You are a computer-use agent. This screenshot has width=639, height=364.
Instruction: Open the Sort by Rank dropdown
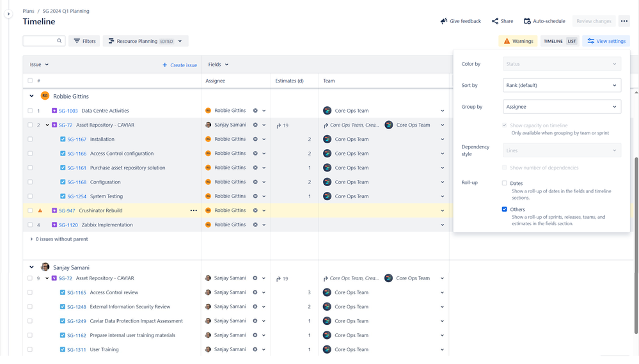[x=561, y=85]
